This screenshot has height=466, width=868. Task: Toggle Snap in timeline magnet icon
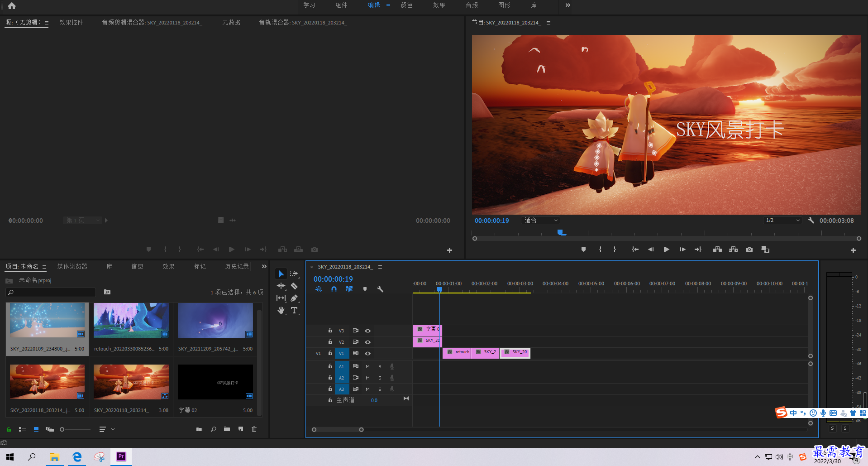point(334,289)
